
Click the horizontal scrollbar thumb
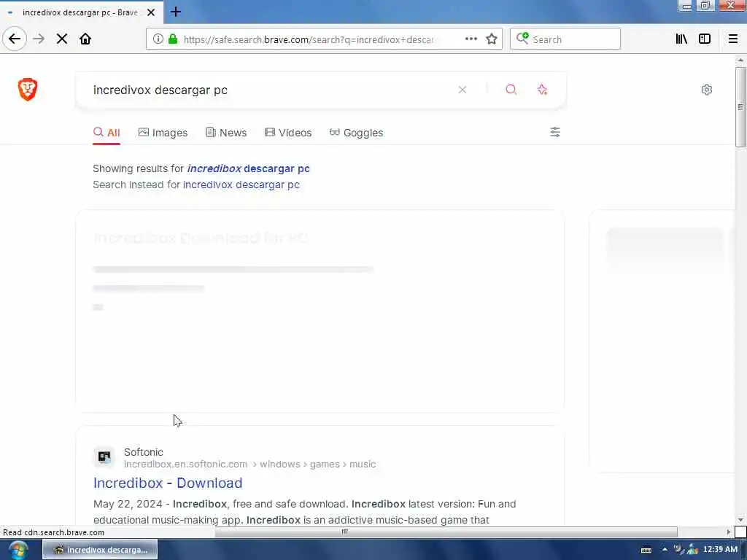446,532
